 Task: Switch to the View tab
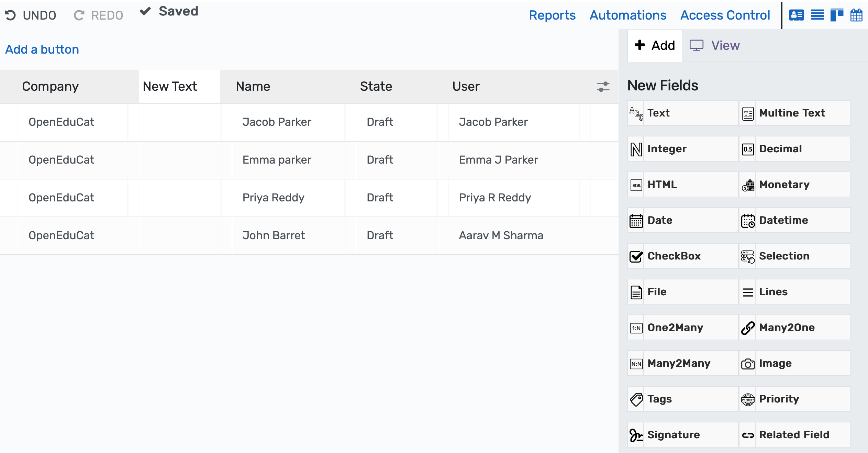point(714,45)
